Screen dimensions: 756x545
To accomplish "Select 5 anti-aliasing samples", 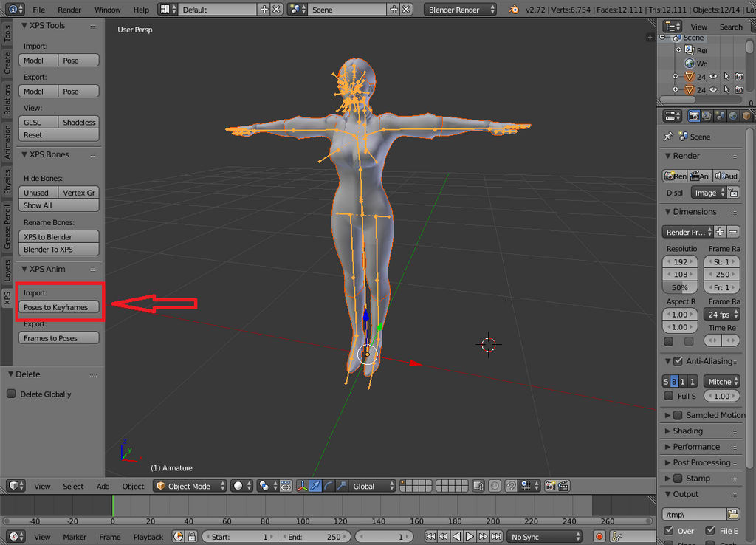I will click(667, 382).
